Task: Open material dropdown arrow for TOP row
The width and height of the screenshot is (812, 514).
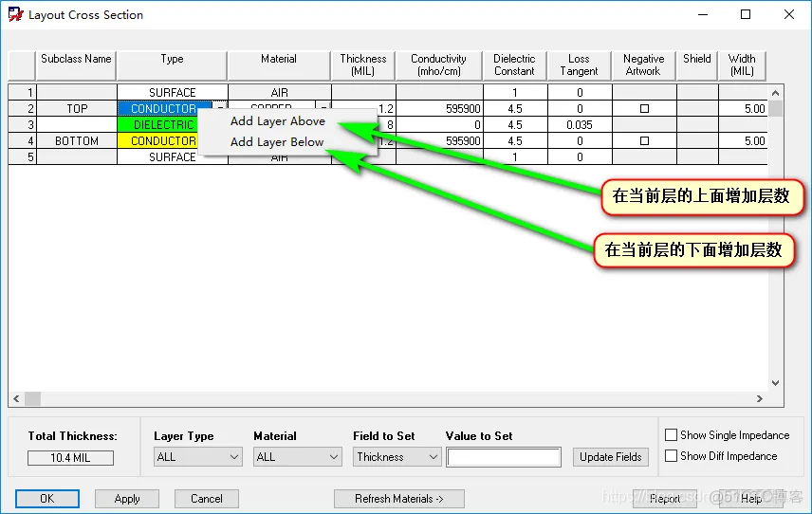Action: click(x=323, y=108)
